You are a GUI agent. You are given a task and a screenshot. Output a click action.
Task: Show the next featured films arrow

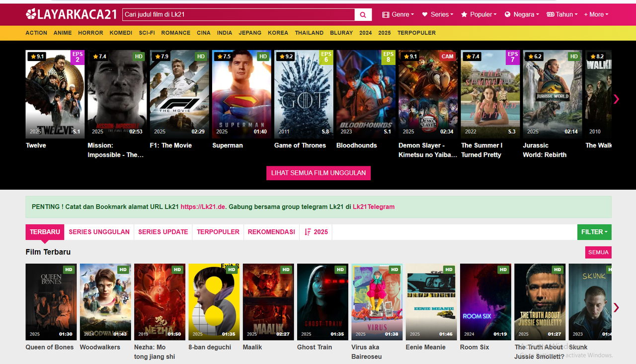pos(616,99)
